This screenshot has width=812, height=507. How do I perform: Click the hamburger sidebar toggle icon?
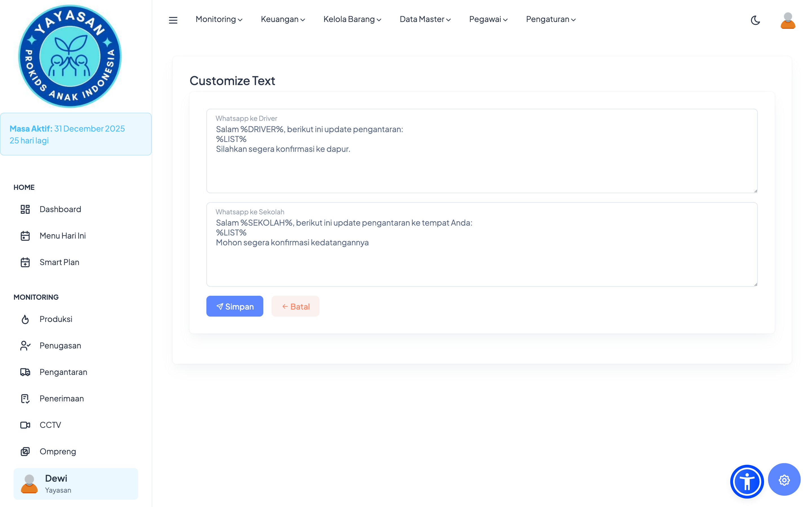[x=173, y=20]
